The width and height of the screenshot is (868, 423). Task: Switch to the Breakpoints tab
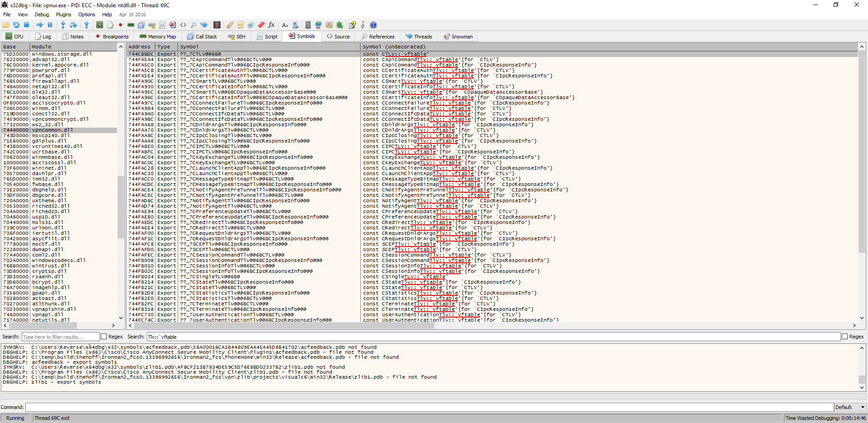pyautogui.click(x=112, y=37)
